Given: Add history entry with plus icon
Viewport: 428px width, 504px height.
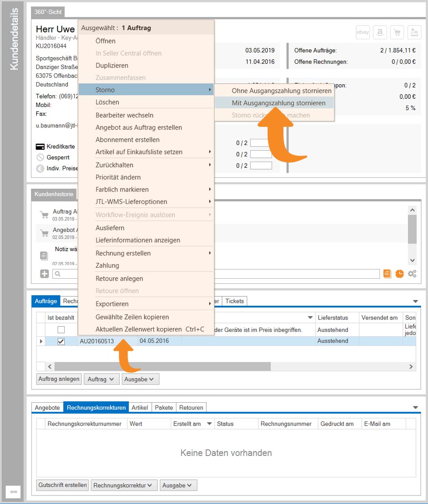Looking at the screenshot, I should (x=44, y=273).
